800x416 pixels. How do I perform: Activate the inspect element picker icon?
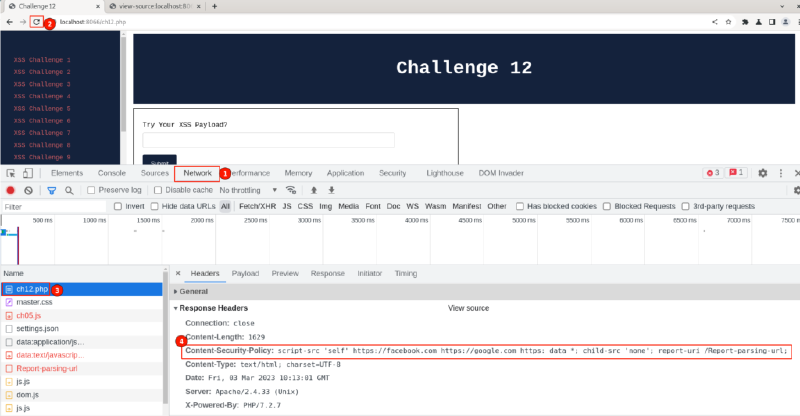coord(11,173)
